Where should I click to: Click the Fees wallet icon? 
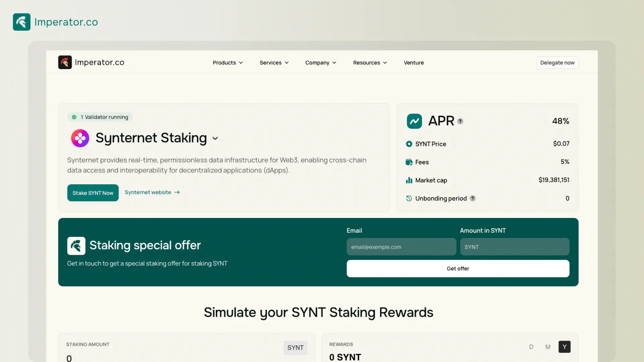[409, 162]
